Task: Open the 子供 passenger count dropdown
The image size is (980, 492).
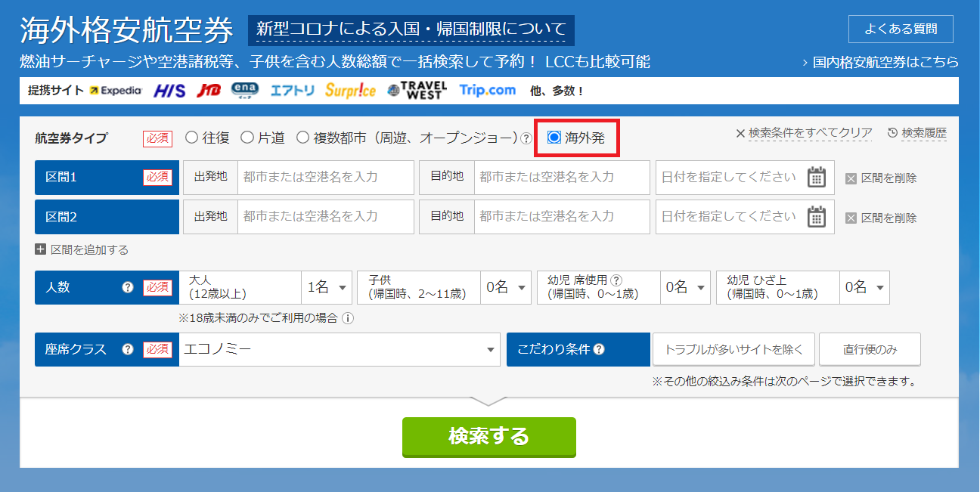Action: [505, 287]
